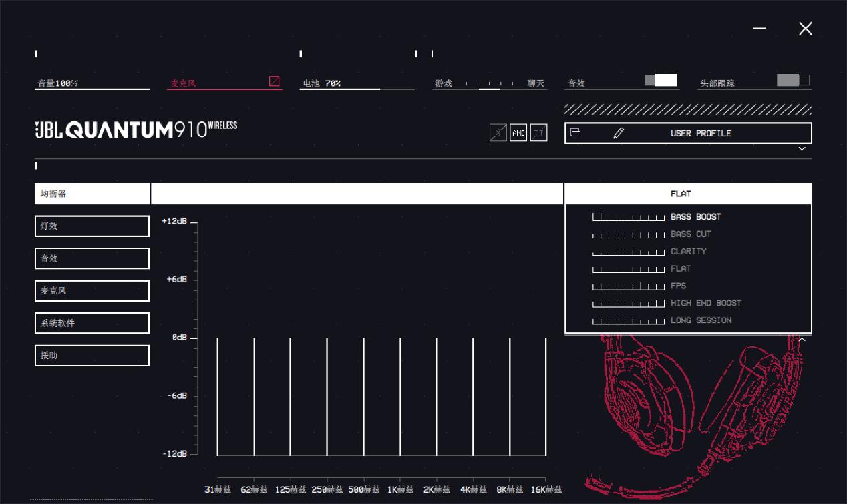The width and height of the screenshot is (847, 504).
Task: Open the 灯效 lighting tab
Action: point(92,226)
